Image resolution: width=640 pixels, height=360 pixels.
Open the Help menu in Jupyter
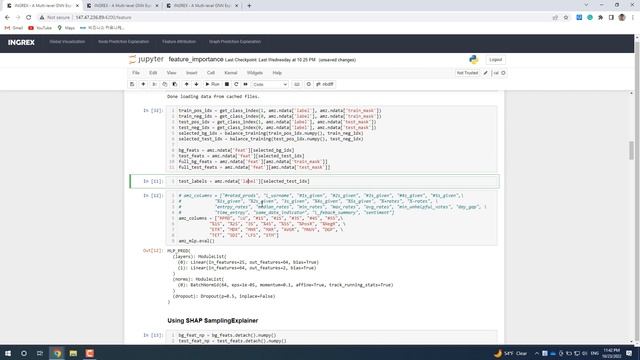pyautogui.click(x=277, y=73)
